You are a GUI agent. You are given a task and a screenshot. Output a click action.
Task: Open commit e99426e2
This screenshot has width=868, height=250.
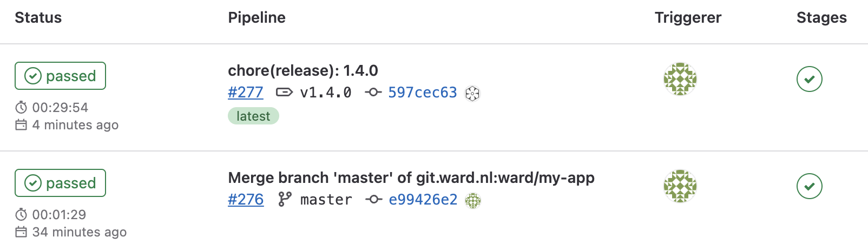(x=423, y=200)
